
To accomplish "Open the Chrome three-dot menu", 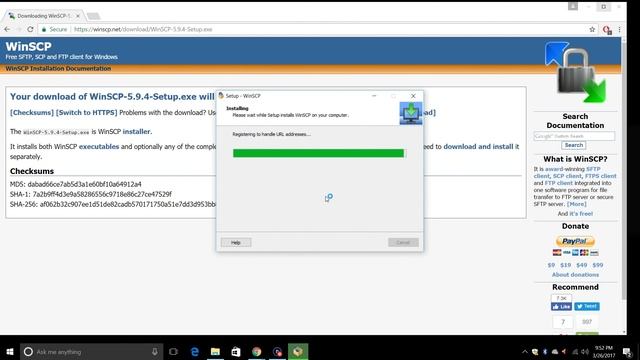I will pos(619,29).
